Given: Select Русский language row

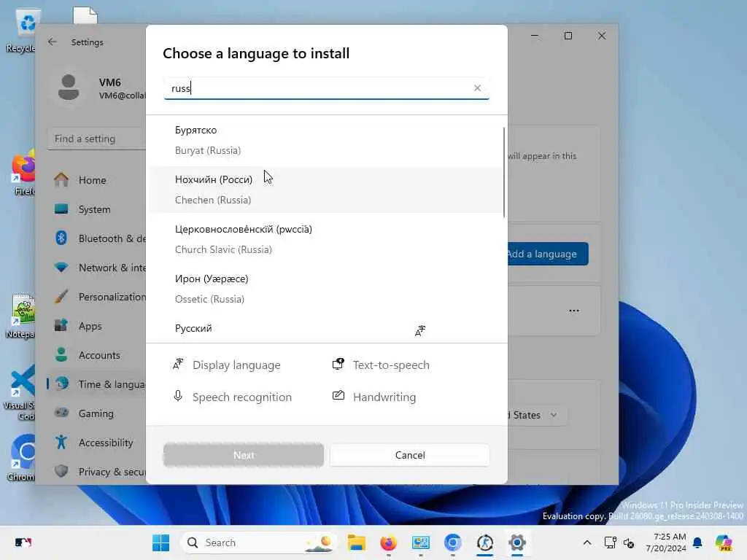Looking at the screenshot, I should (x=326, y=329).
